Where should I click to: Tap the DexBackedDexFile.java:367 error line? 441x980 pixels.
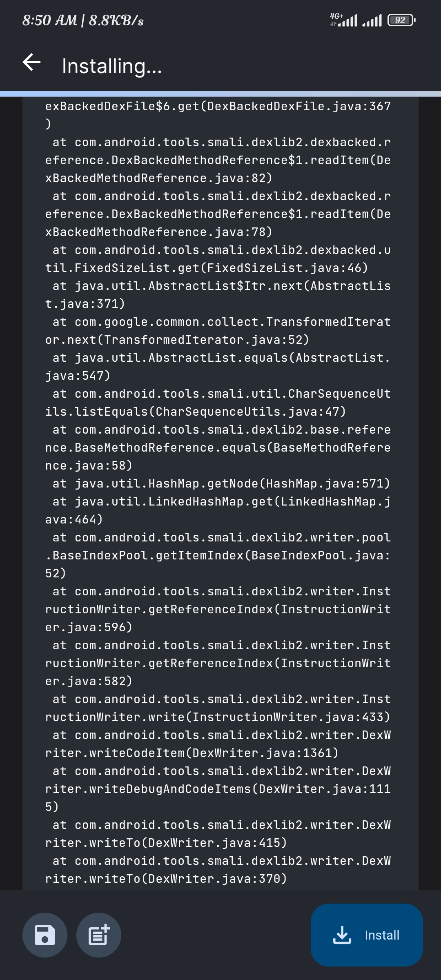click(218, 107)
